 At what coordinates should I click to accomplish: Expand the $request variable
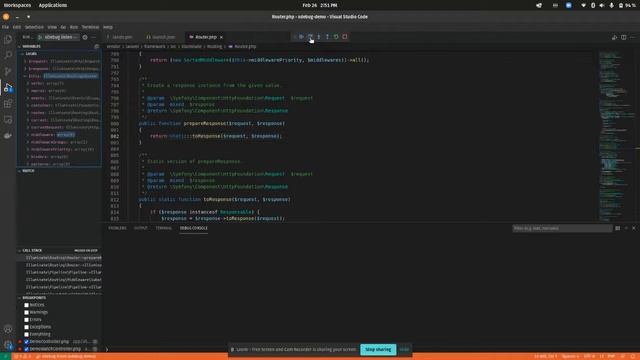[x=25, y=61]
